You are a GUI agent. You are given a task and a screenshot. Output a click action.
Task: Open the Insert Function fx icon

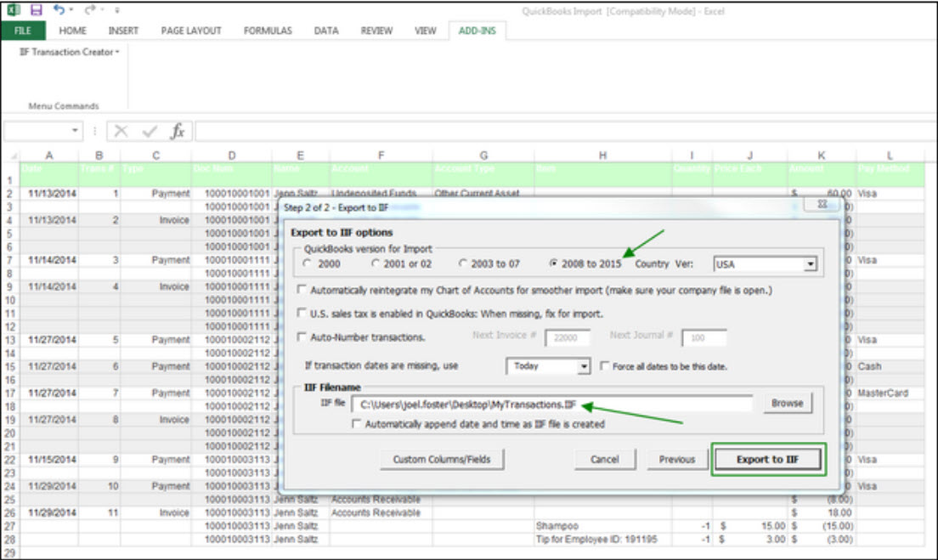click(178, 131)
